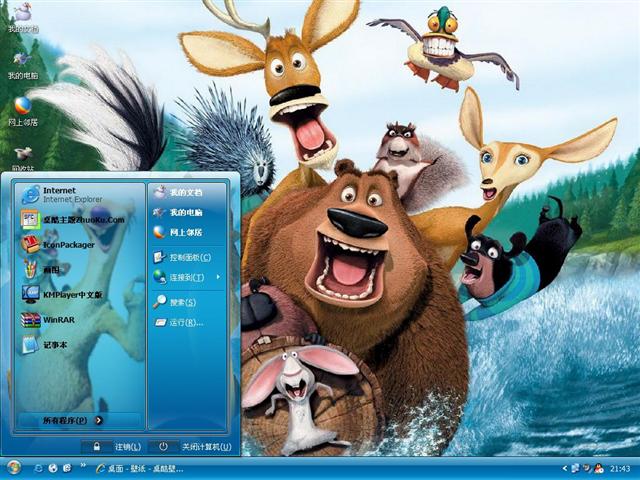Screen dimensions: 640x480
Task: Expand 连接到(T) submenu arrow
Action: pyautogui.click(x=218, y=277)
